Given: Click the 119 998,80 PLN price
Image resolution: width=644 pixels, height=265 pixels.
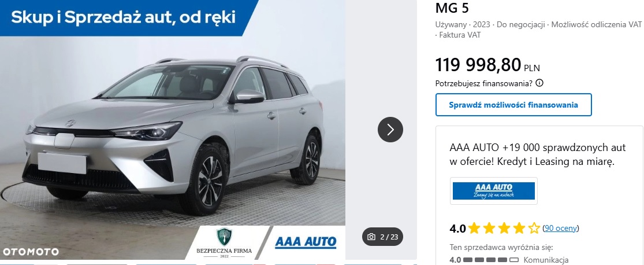Looking at the screenshot, I should click(487, 65).
